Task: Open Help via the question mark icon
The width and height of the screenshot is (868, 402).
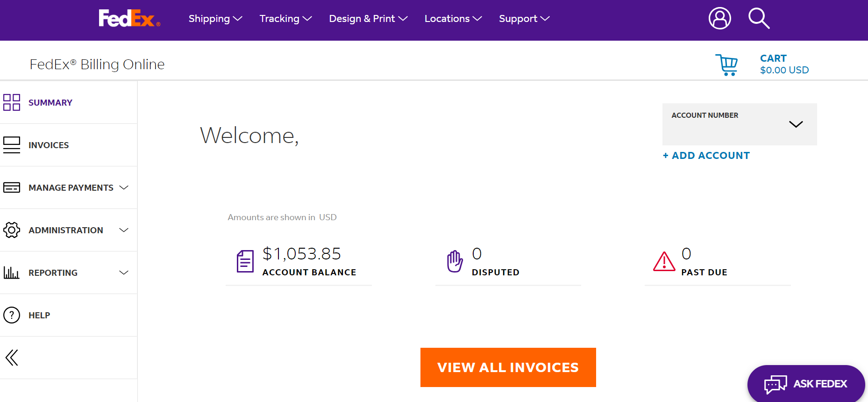Action: pos(12,315)
